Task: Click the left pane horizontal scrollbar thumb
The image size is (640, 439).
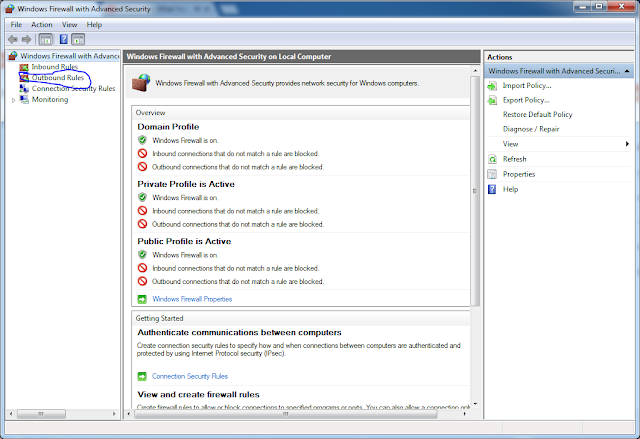Action: (x=41, y=414)
